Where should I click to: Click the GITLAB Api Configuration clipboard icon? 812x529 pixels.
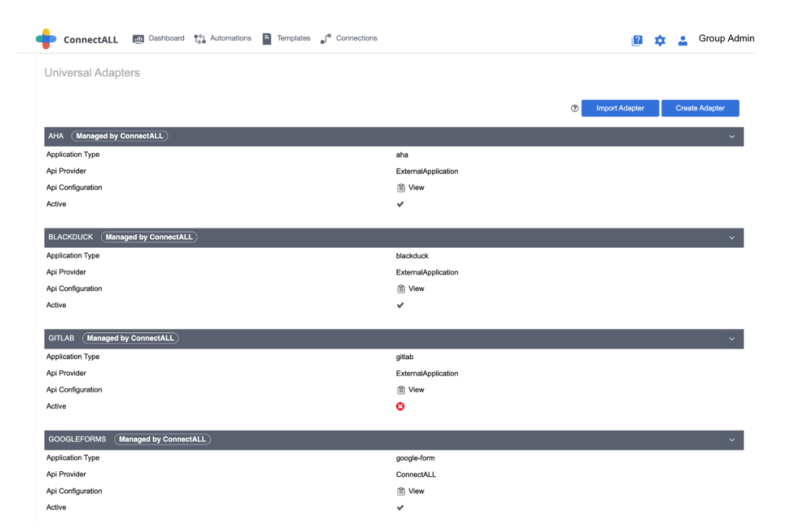point(401,390)
